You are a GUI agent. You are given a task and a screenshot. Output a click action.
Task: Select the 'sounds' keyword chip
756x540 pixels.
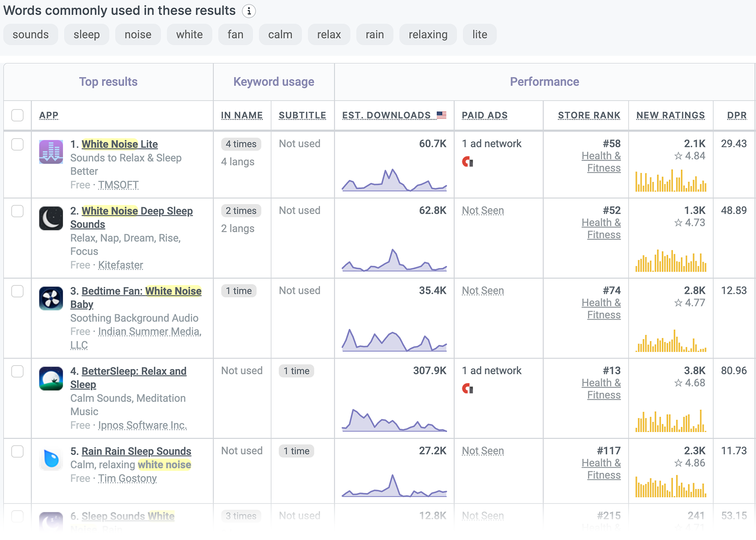(31, 35)
